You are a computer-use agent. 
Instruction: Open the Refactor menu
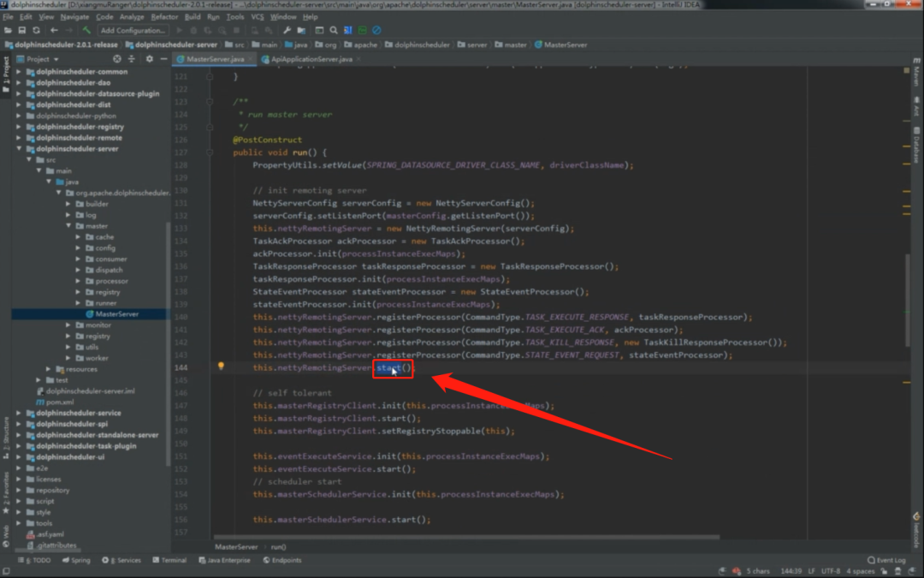click(163, 16)
